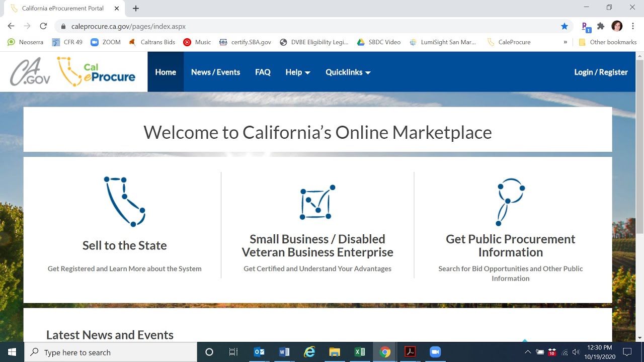Screen dimensions: 644x362
Task: Open the Other bookmarks folder
Action: pyautogui.click(x=608, y=42)
